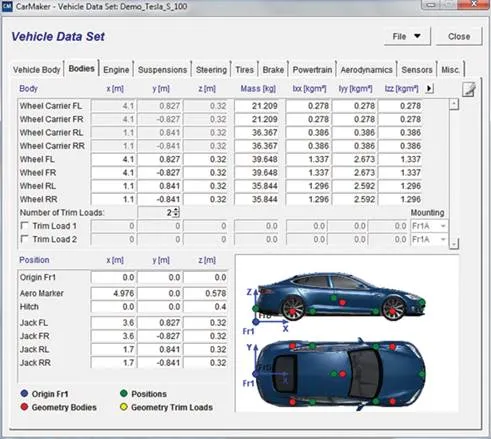
Task: Click Jack RL y field 0.841
Action: (x=160, y=349)
